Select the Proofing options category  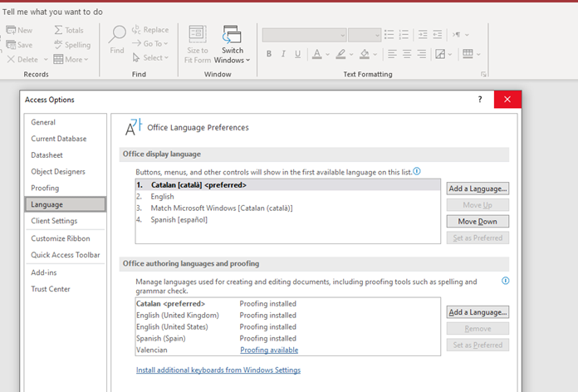click(x=45, y=188)
